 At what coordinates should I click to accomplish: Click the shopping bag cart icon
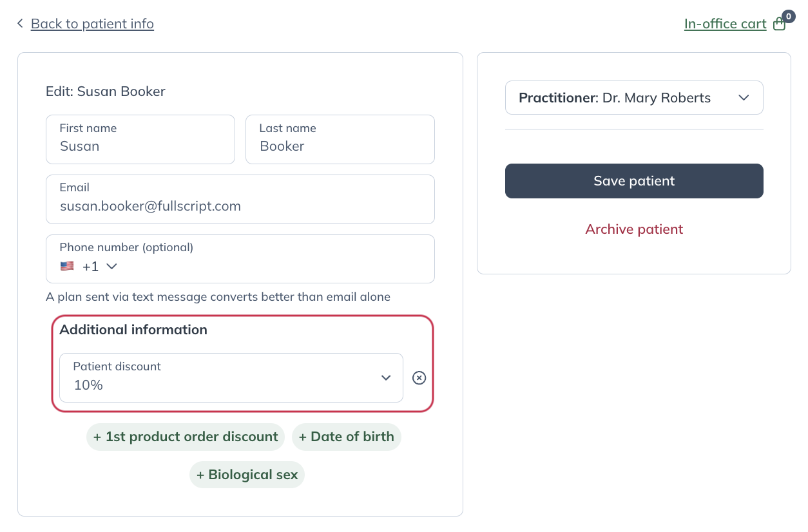pyautogui.click(x=779, y=24)
